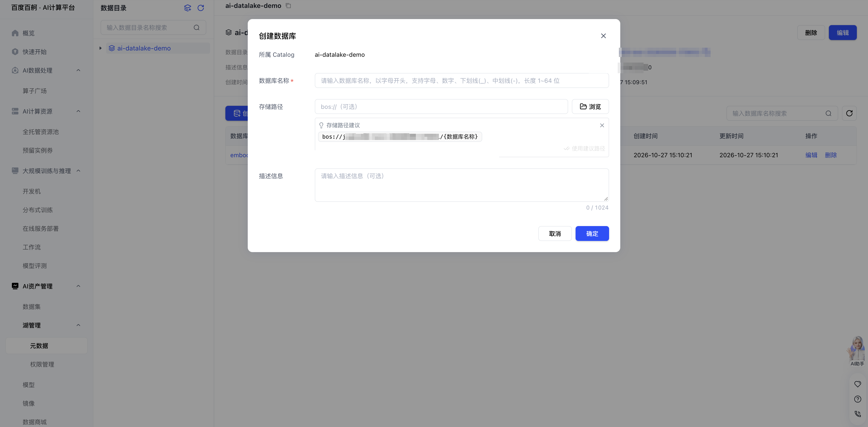Focus the 数据库名称 input field
Viewport: 868px width, 427px height.
point(461,81)
